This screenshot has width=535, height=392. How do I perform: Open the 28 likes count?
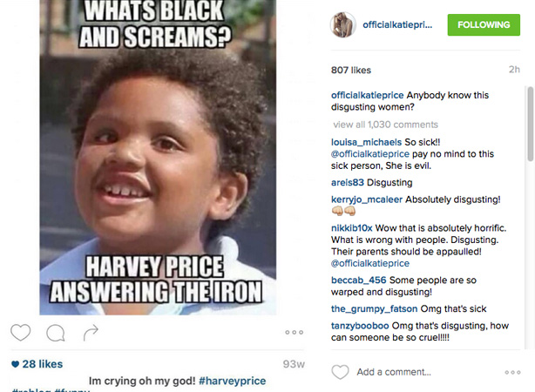[37, 364]
